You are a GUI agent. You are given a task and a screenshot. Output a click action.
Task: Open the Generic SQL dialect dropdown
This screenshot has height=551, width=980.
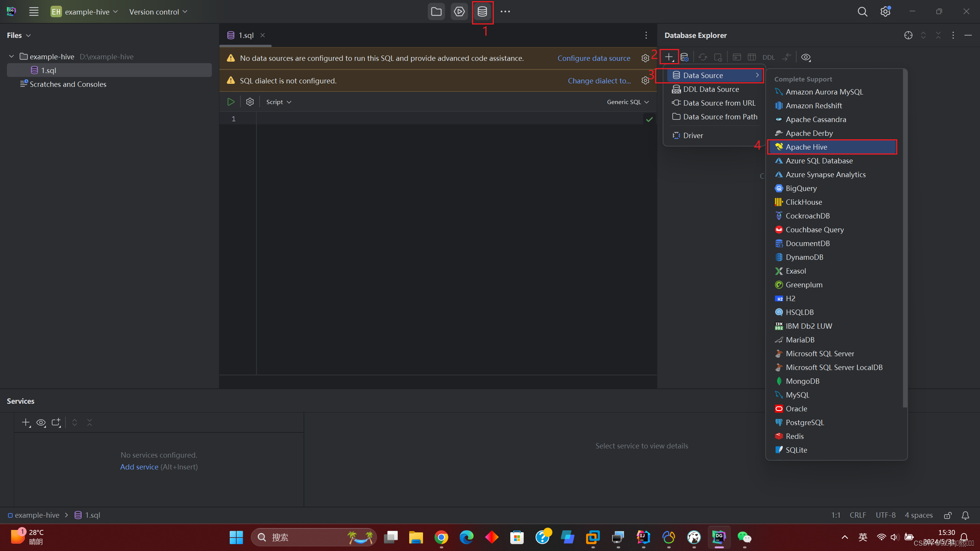click(628, 102)
